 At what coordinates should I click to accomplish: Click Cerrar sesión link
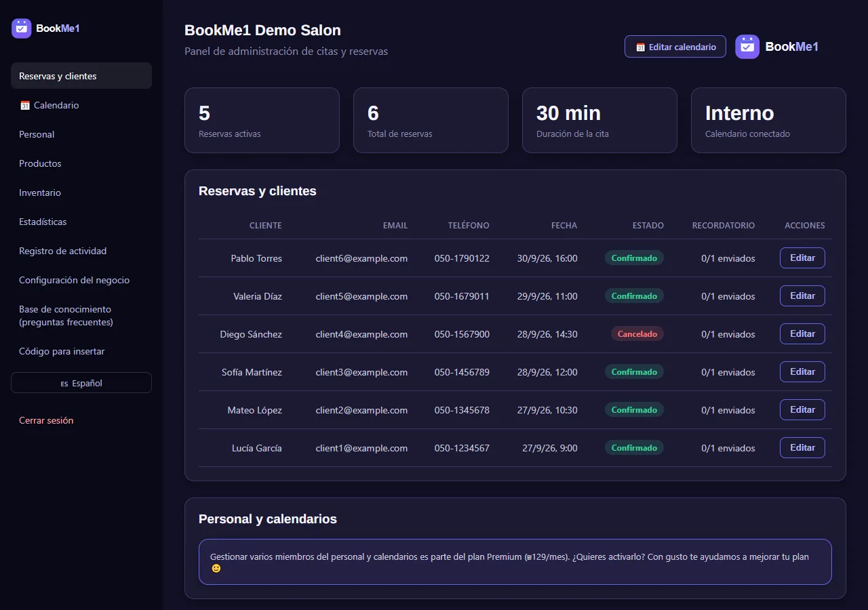click(x=46, y=420)
